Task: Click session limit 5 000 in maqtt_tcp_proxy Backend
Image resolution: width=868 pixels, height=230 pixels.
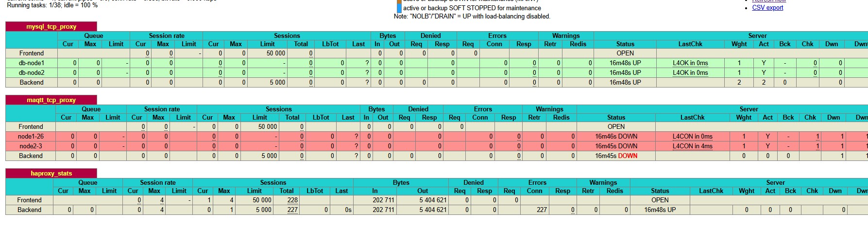Action: point(269,156)
